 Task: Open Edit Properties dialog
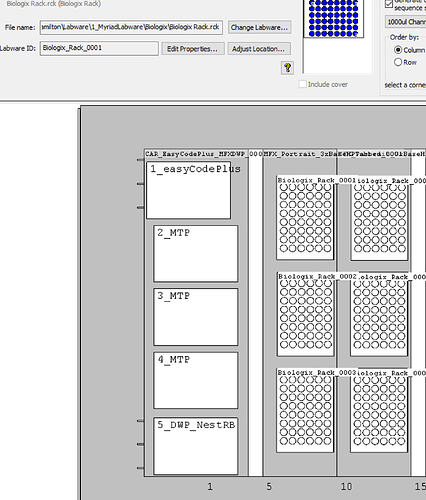(x=192, y=49)
